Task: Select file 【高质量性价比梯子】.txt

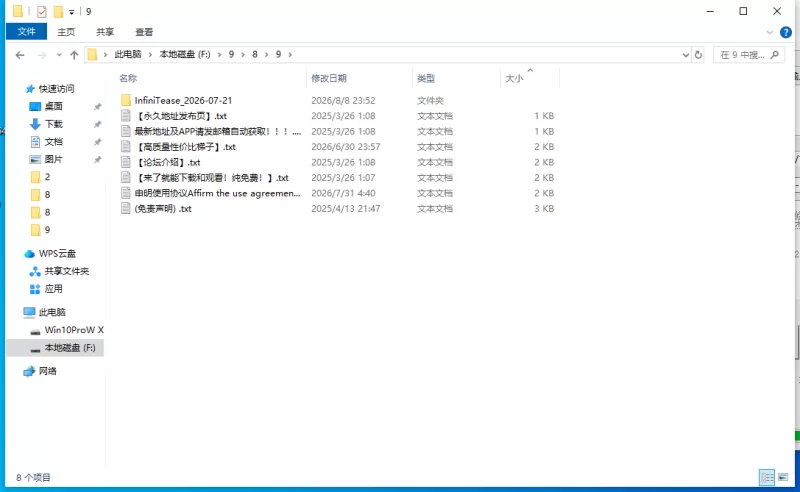Action: click(x=185, y=146)
